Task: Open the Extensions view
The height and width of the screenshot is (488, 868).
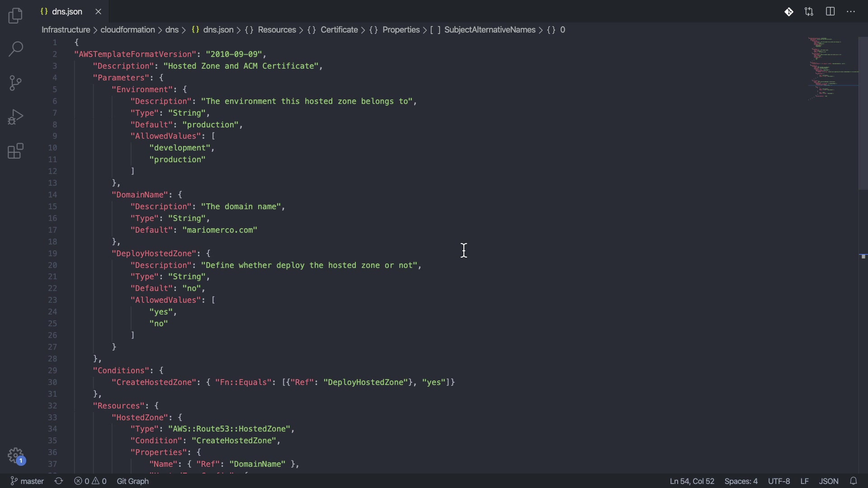Action: coord(15,151)
